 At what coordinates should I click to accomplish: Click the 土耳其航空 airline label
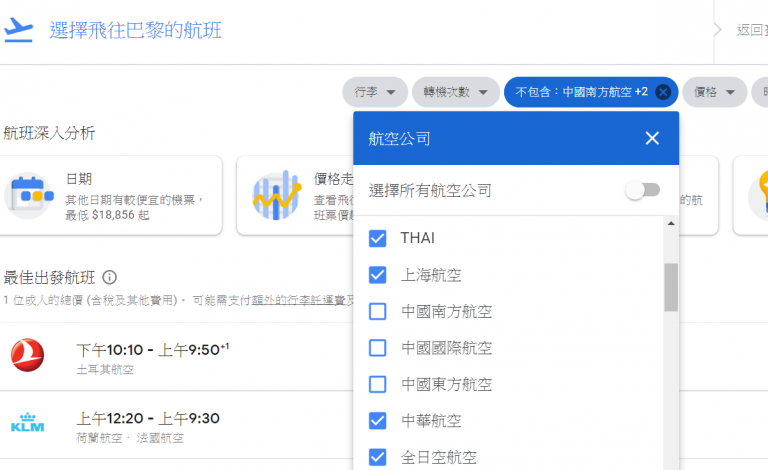105,370
